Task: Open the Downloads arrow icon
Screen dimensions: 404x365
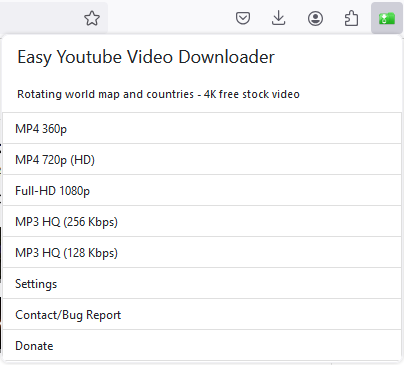Action: coord(279,18)
